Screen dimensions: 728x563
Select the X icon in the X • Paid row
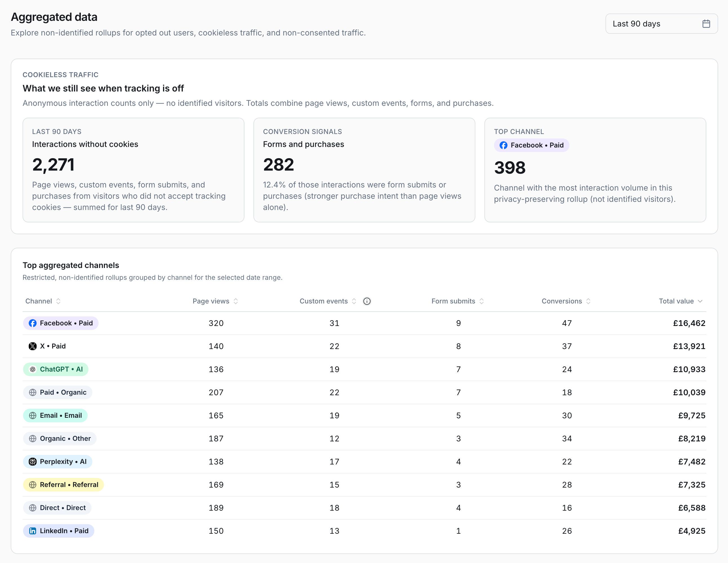click(32, 346)
